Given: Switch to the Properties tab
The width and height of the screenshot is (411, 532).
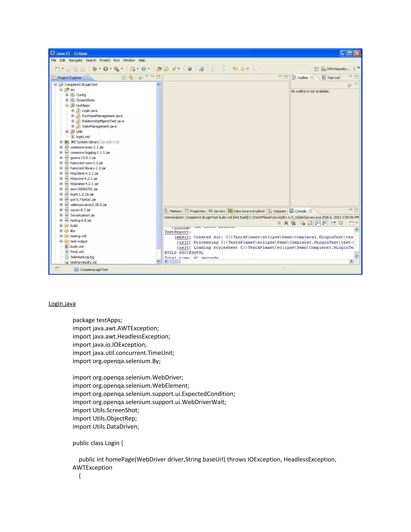Looking at the screenshot, I should [x=195, y=211].
